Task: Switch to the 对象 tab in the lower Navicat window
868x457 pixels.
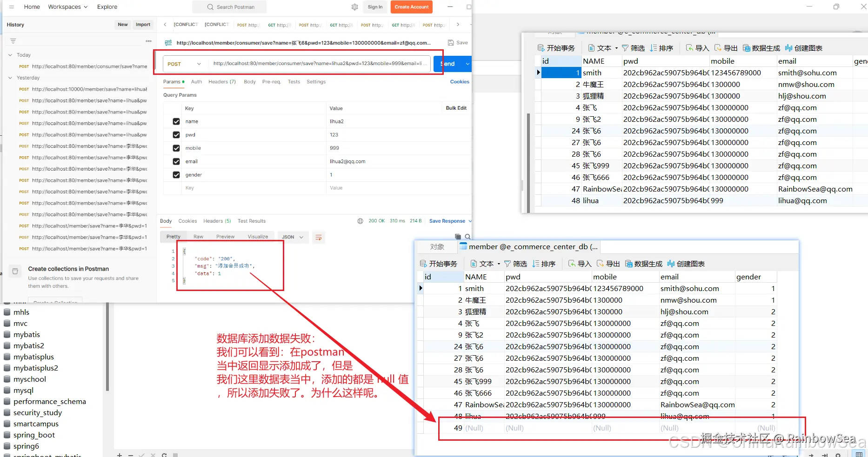Action: (437, 247)
